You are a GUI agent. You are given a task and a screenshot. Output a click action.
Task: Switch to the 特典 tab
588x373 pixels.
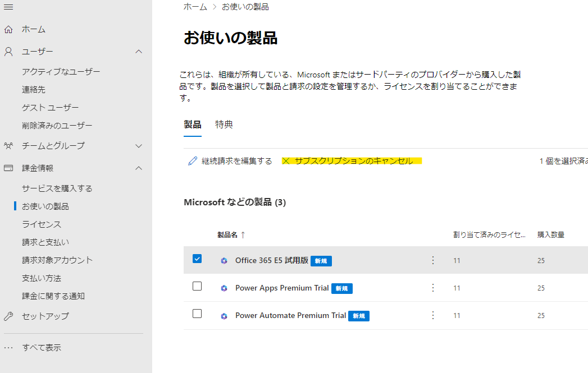[x=224, y=125]
